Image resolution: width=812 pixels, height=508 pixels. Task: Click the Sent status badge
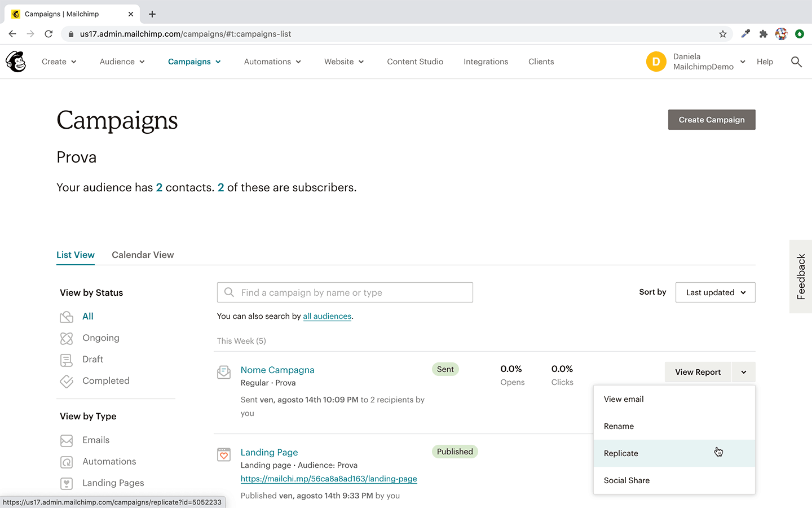coord(445,369)
